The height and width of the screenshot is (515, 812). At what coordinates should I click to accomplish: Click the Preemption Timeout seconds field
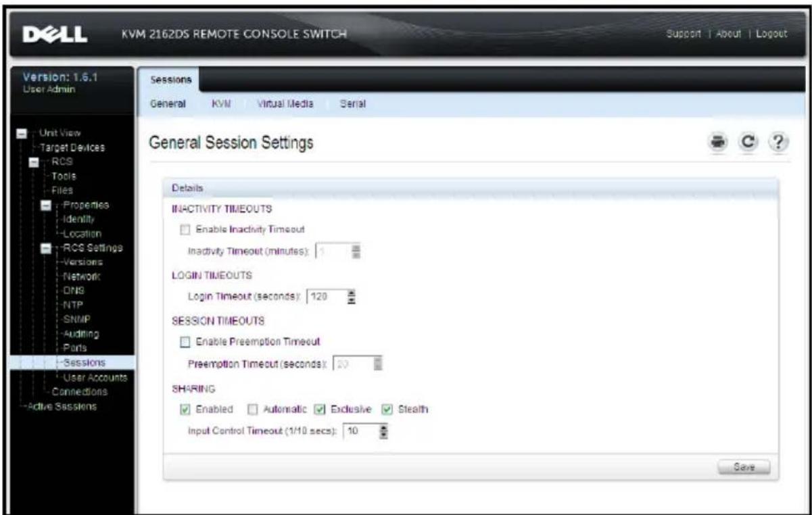(354, 364)
